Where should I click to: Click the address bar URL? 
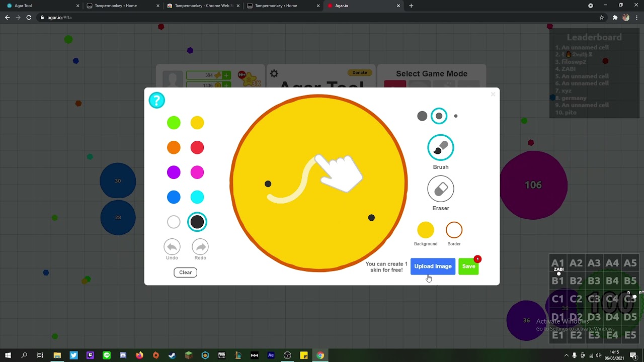pos(59,18)
